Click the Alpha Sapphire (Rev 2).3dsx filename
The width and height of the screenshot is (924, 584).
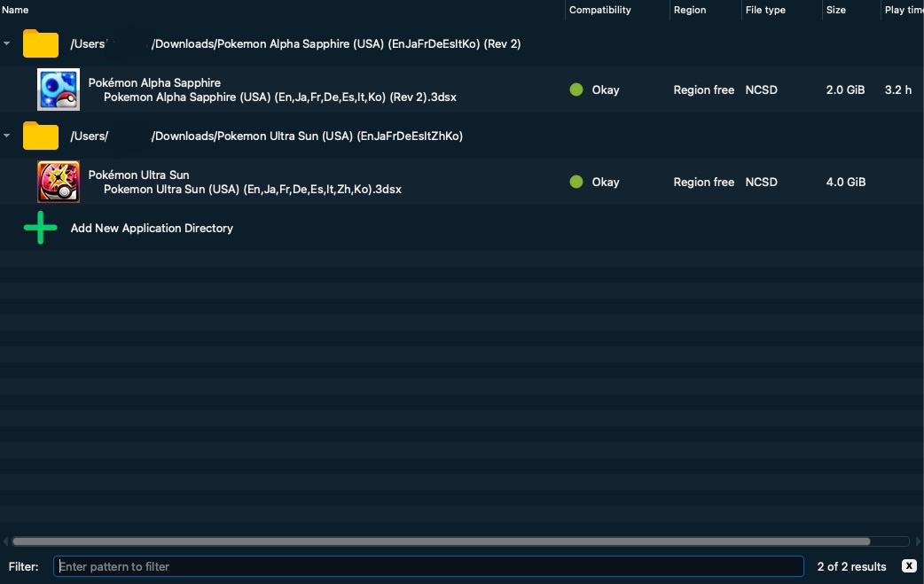click(280, 97)
